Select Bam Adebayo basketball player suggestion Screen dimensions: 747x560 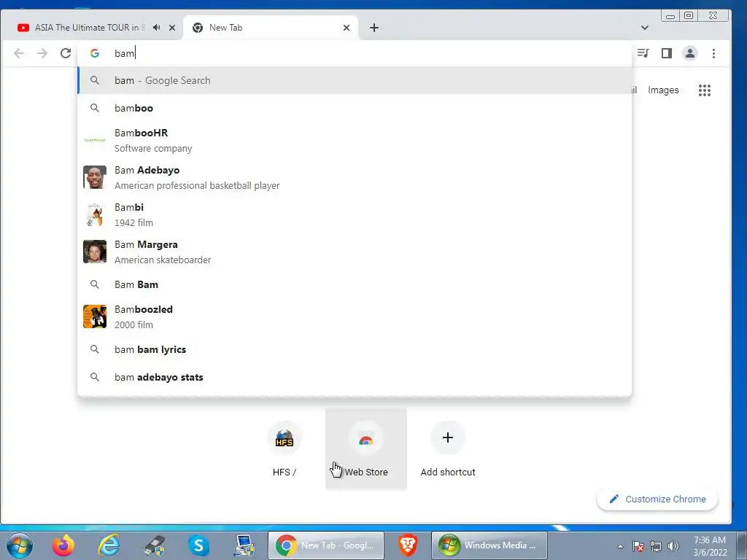[355, 178]
